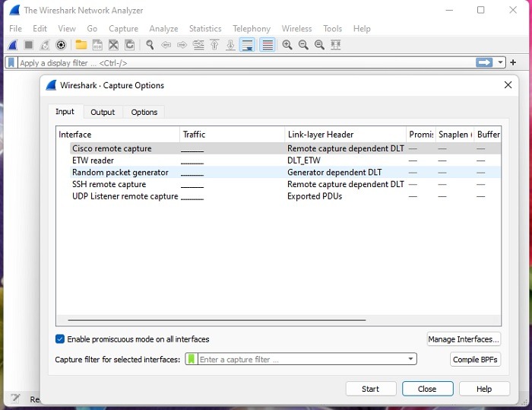This screenshot has height=410, width=532.
Task: Save this capture file toolbar icon
Action: click(97, 45)
